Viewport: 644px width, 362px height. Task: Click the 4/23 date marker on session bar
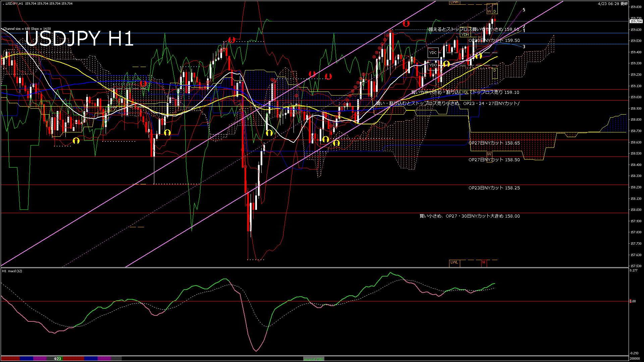tap(57, 359)
